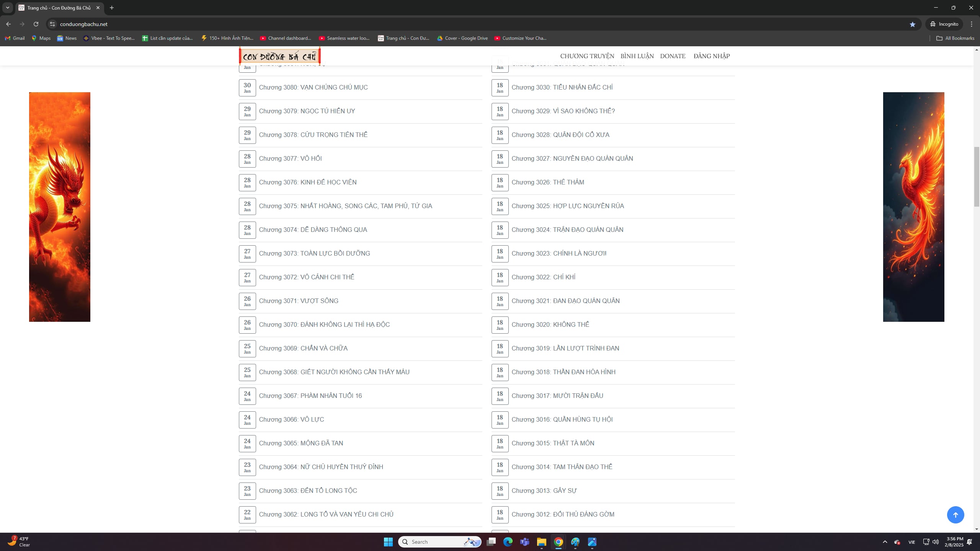The width and height of the screenshot is (980, 551).
Task: Open Chương 3075: NHẤT HOÀNG, SONG CÁC chapter
Action: pyautogui.click(x=345, y=206)
